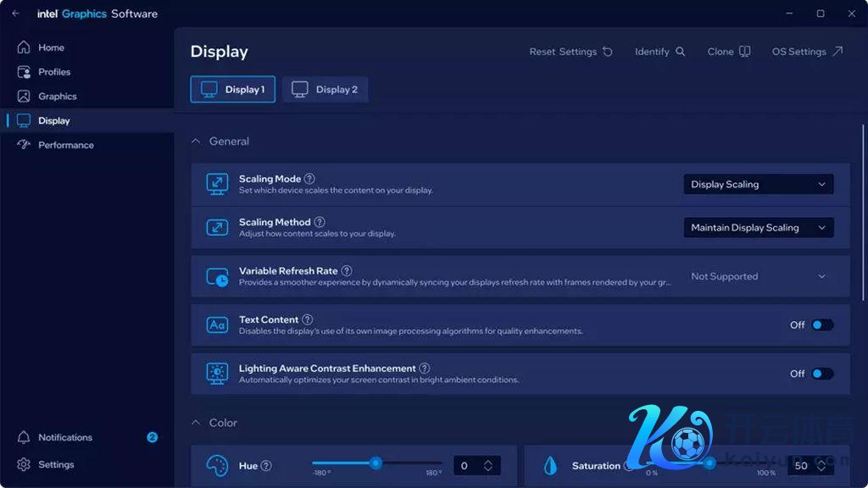868x488 pixels.
Task: Click the back arrow in title bar
Action: click(15, 14)
